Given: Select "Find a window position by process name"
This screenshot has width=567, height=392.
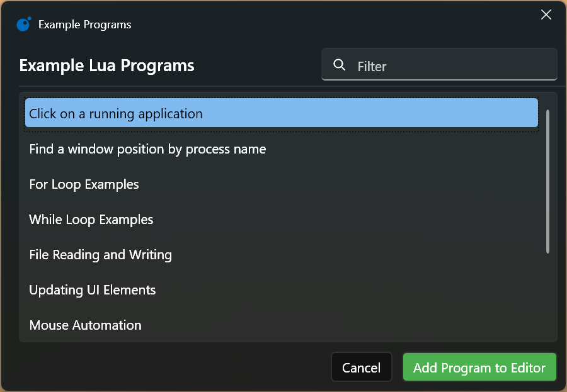Looking at the screenshot, I should (x=282, y=149).
